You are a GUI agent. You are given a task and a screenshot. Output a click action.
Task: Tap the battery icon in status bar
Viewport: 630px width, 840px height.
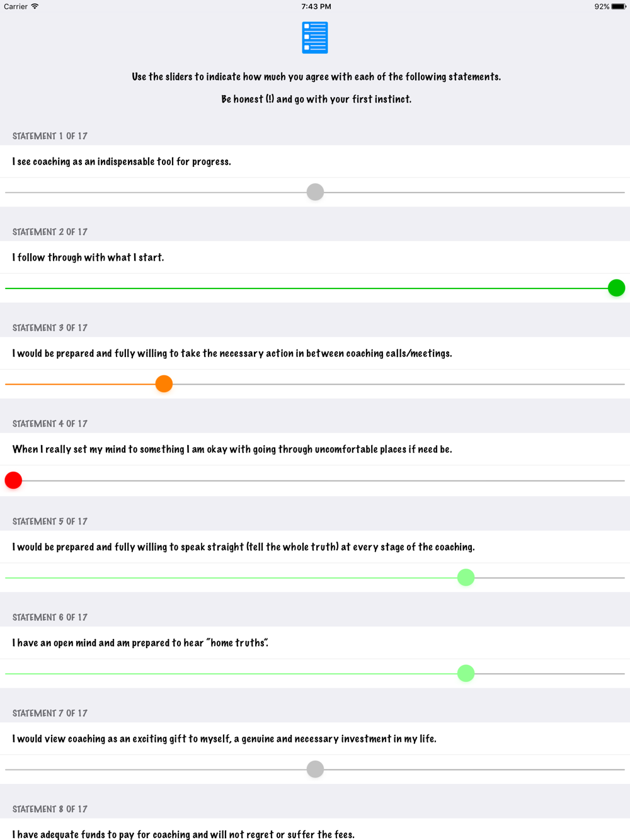click(x=619, y=6)
